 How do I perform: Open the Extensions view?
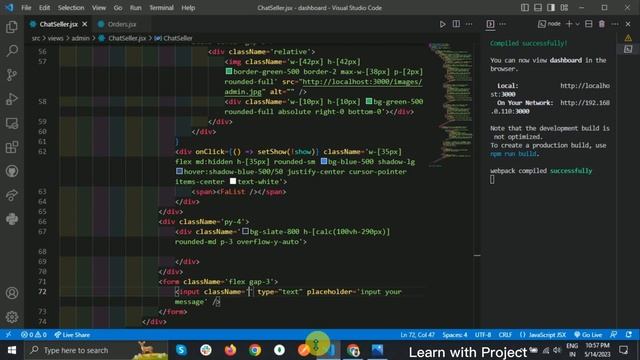click(12, 147)
